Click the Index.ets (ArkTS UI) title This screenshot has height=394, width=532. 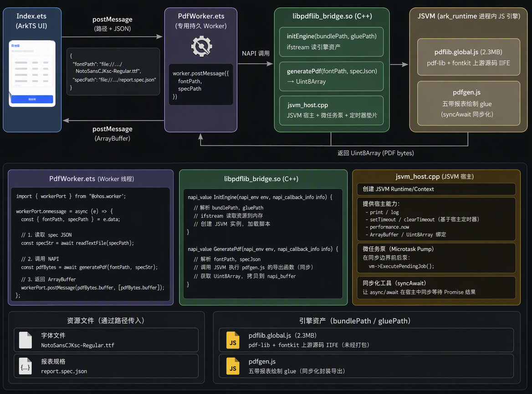(31, 21)
